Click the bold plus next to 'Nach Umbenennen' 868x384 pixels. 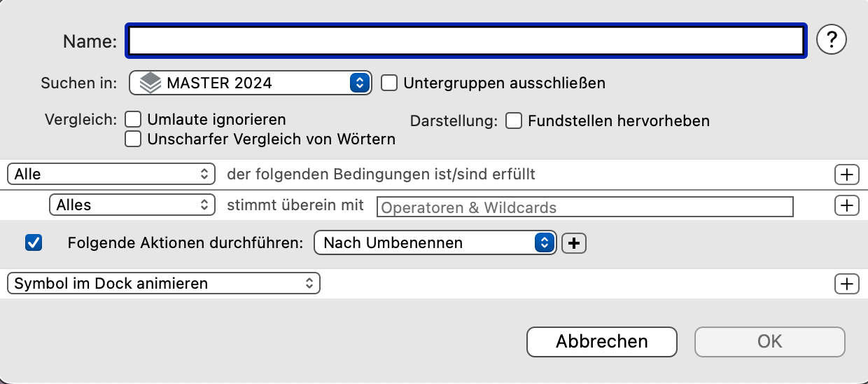[x=574, y=243]
